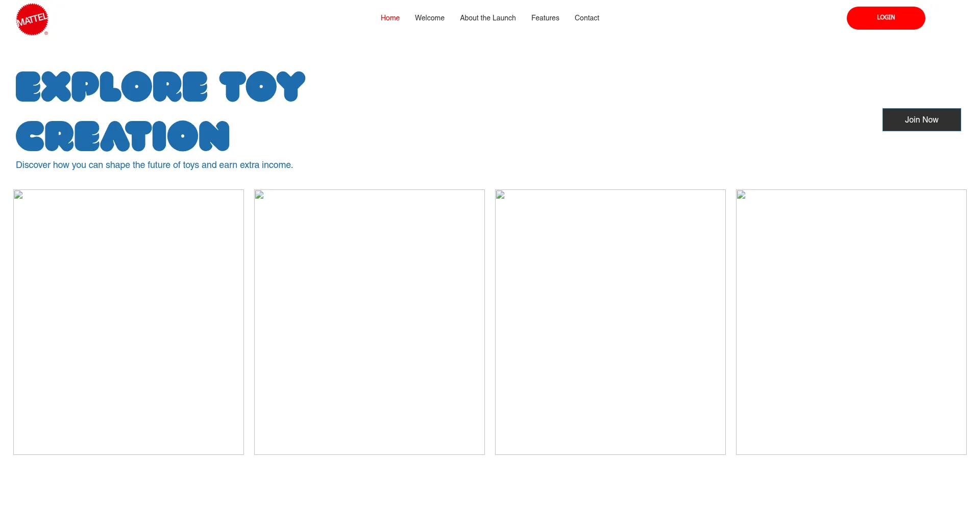Image resolution: width=980 pixels, height=507 pixels.
Task: Click the broken-image icon in first placeholder
Action: [17, 195]
